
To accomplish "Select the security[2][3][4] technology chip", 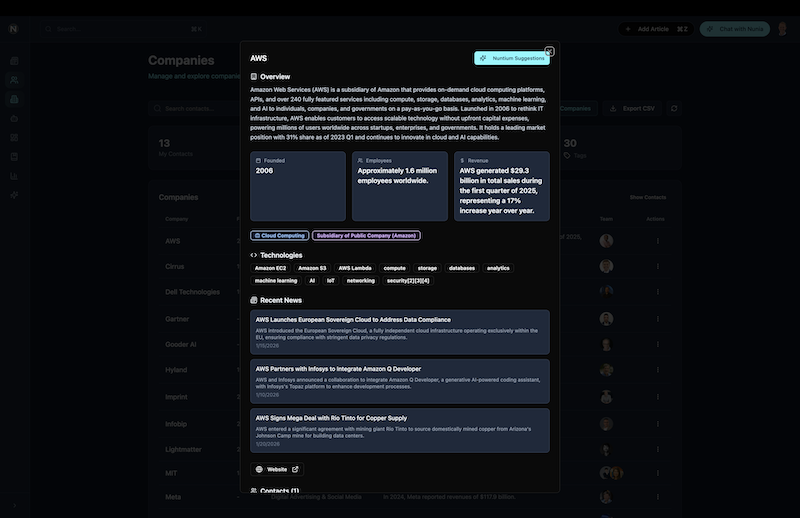I will coord(408,281).
